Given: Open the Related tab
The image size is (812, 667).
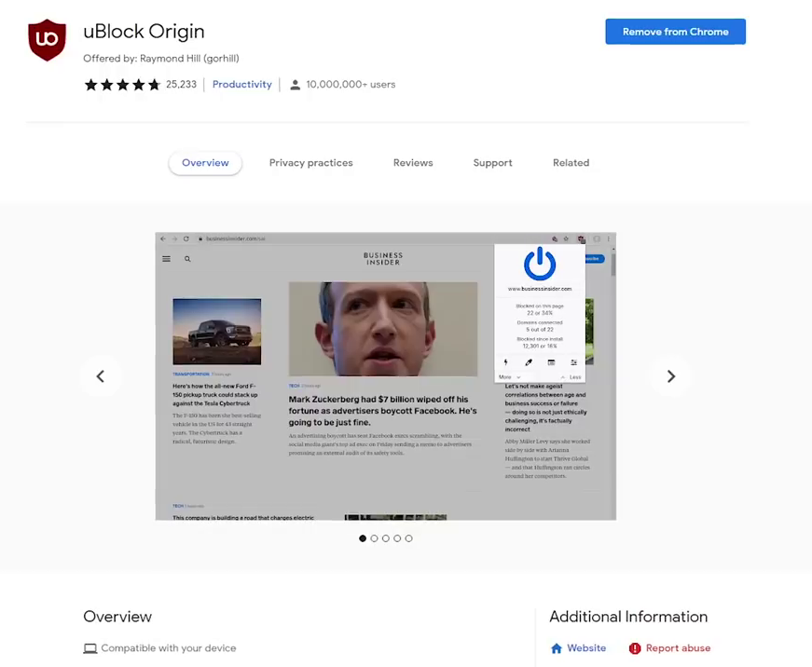Looking at the screenshot, I should coord(571,163).
